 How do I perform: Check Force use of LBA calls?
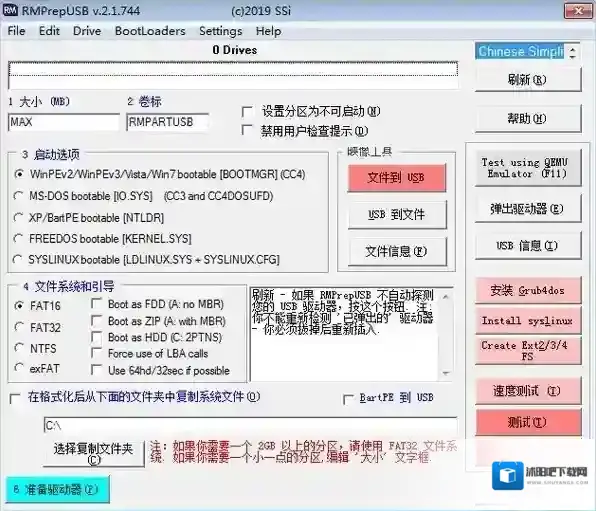pyautogui.click(x=97, y=354)
